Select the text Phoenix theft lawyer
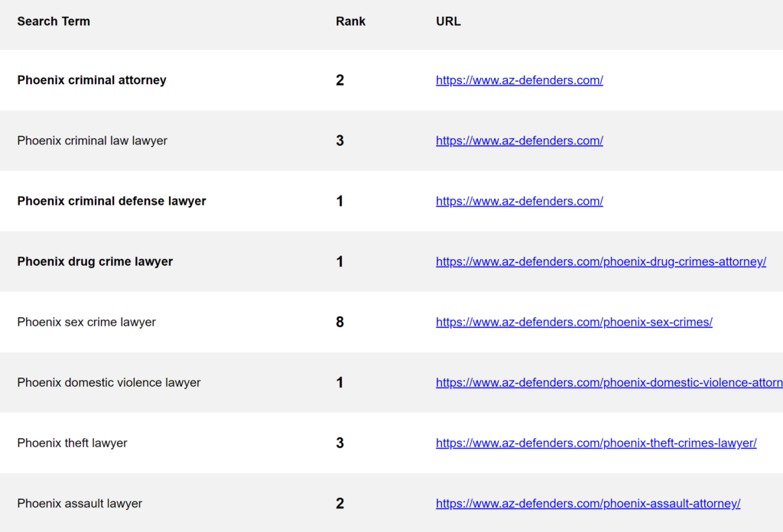783x532 pixels. 73,443
